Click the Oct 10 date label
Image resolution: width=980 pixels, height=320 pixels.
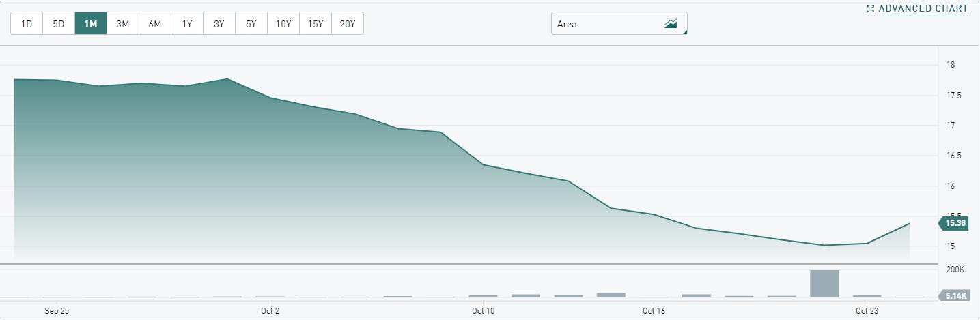click(x=483, y=310)
